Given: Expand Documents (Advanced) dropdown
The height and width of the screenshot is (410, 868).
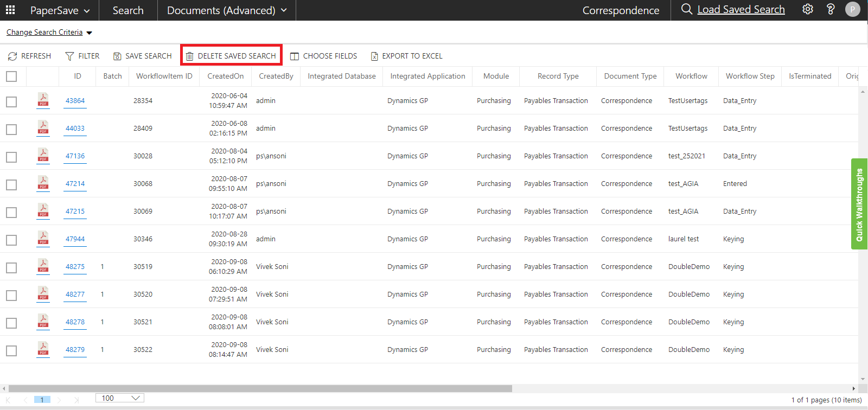Looking at the screenshot, I should point(227,10).
